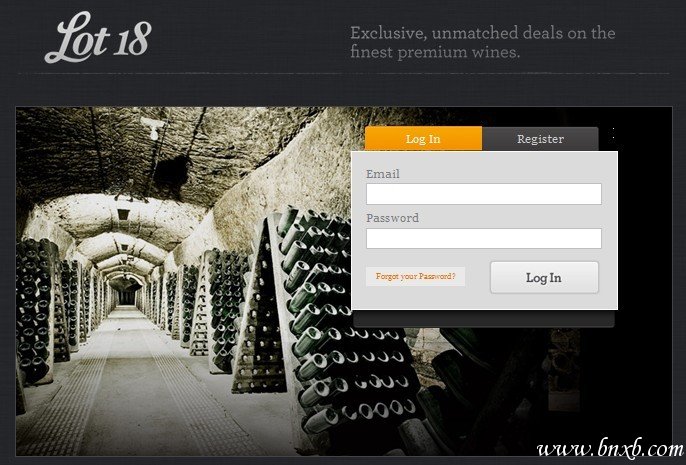Click the Email field label
The height and width of the screenshot is (465, 686).
pyautogui.click(x=383, y=174)
